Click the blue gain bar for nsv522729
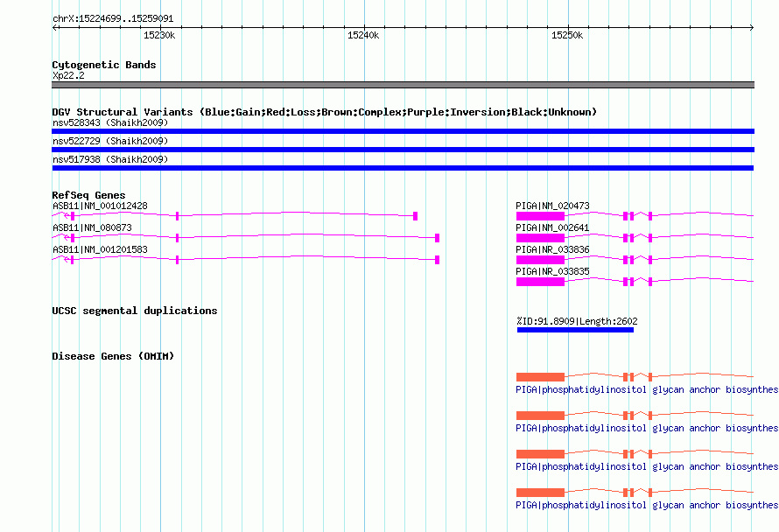This screenshot has width=779, height=532. click(x=403, y=150)
